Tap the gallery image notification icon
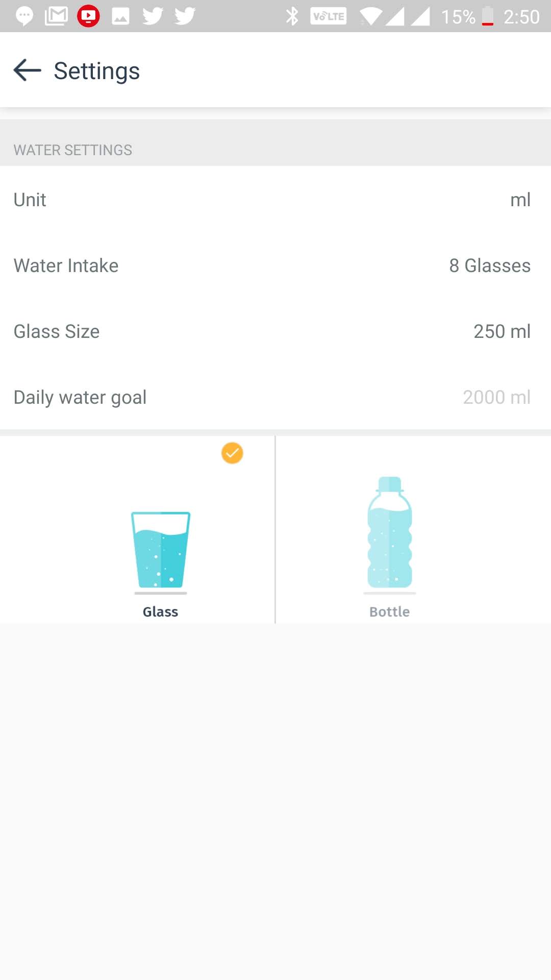The height and width of the screenshot is (980, 551). 120,16
